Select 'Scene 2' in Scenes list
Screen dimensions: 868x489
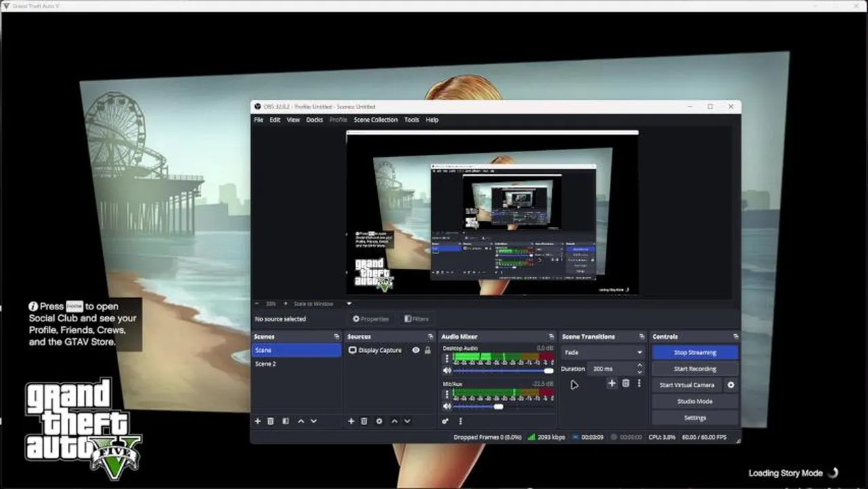(x=297, y=364)
